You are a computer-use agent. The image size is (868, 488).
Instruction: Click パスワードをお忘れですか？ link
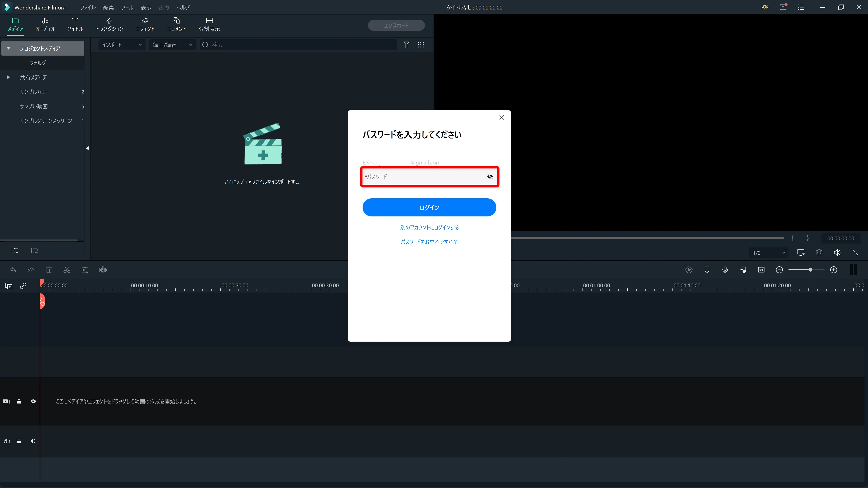(x=429, y=242)
